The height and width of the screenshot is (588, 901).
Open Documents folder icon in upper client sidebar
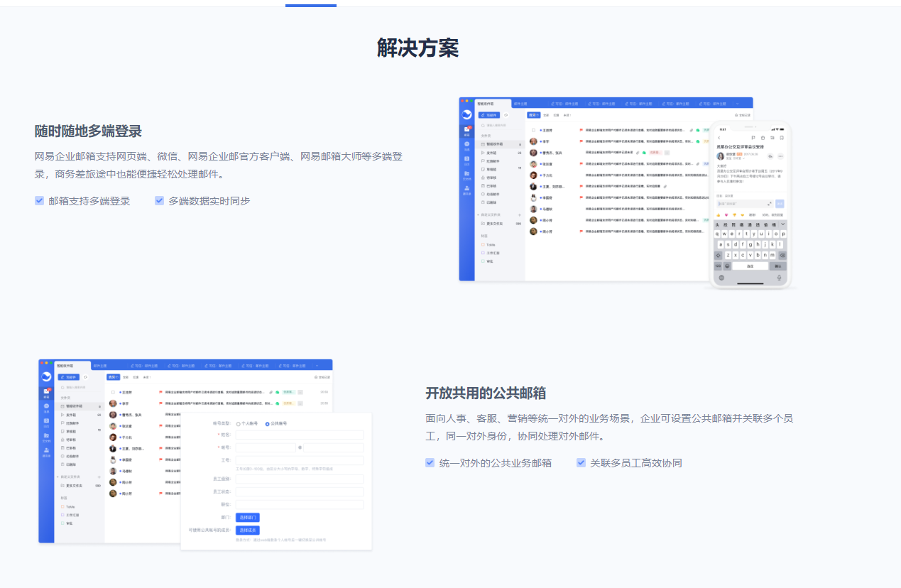pos(466,174)
